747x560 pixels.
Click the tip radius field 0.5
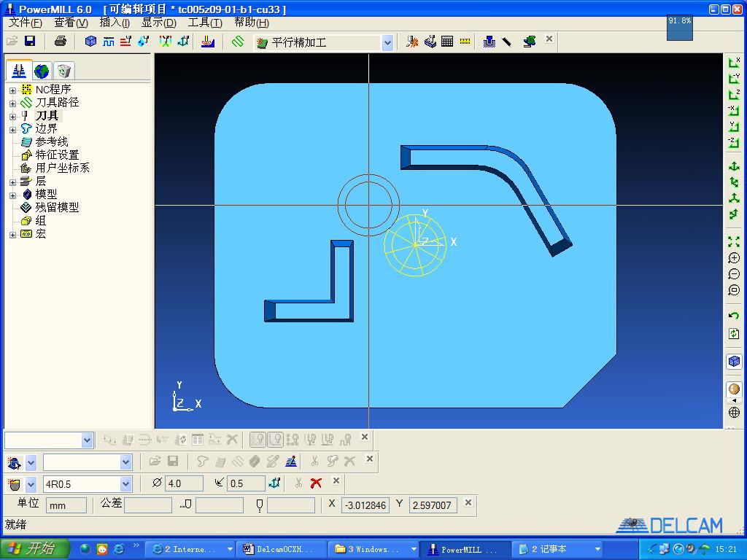pos(246,483)
